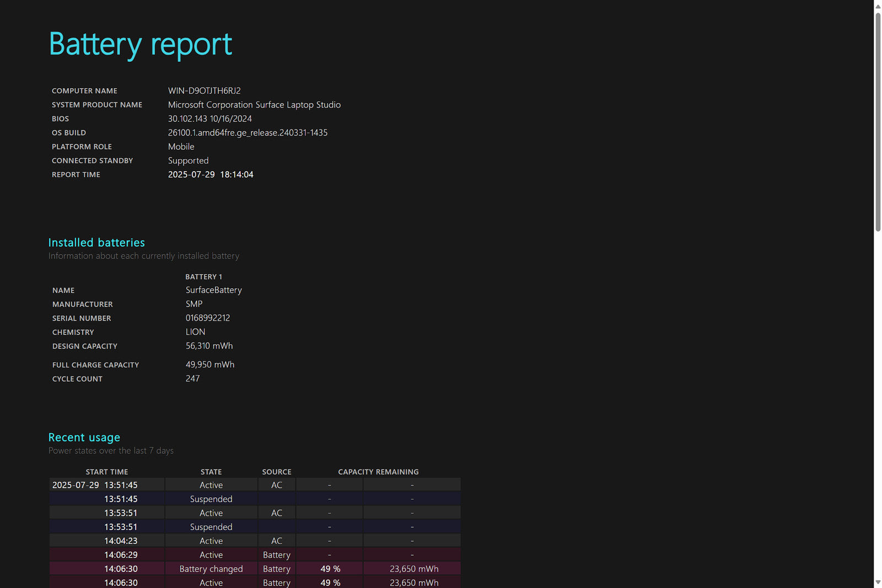Click the Recent usage heading
This screenshot has width=882, height=588.
(x=84, y=438)
